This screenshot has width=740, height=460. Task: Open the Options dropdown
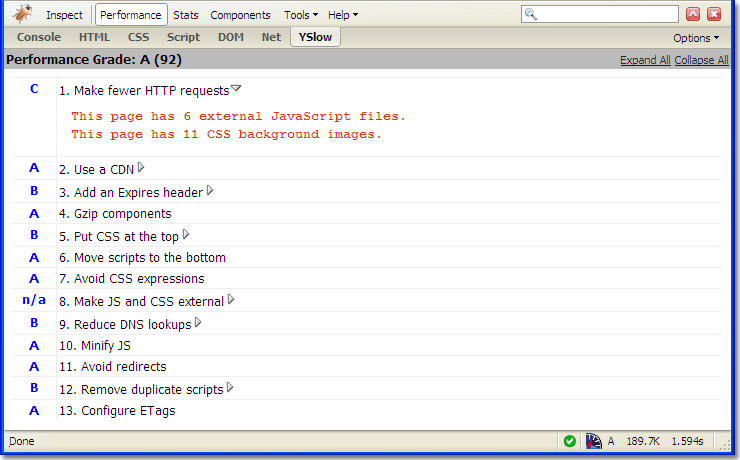click(x=695, y=38)
